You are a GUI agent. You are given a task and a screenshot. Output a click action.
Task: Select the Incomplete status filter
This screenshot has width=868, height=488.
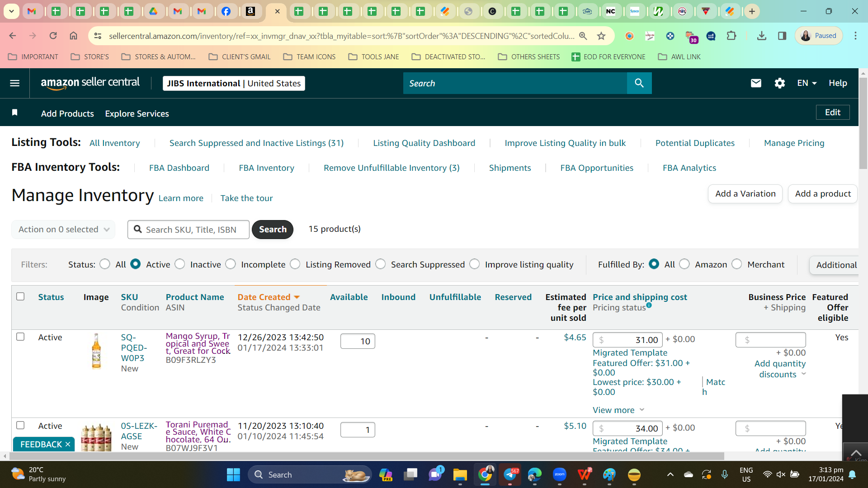click(x=231, y=264)
